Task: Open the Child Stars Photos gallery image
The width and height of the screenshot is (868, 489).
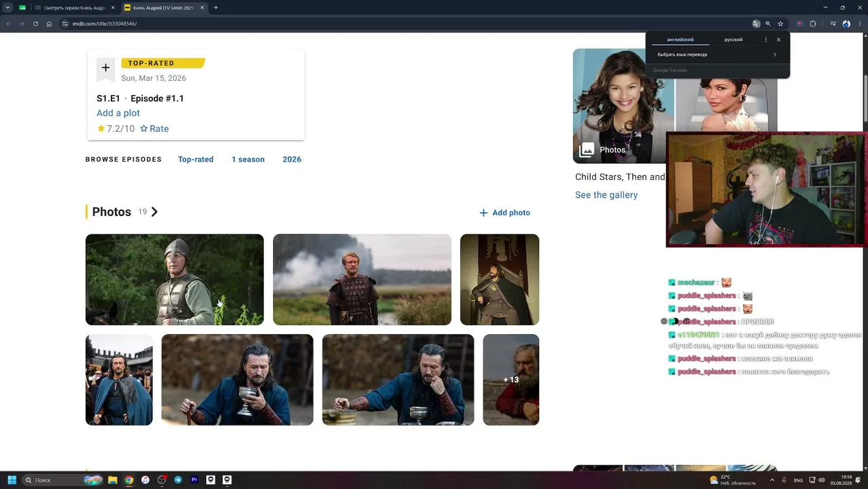Action: [619, 106]
